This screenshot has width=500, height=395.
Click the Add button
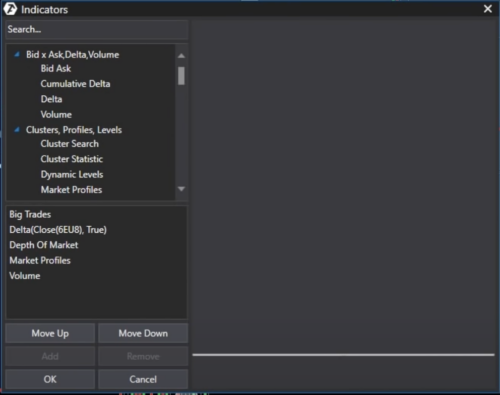[x=50, y=356]
